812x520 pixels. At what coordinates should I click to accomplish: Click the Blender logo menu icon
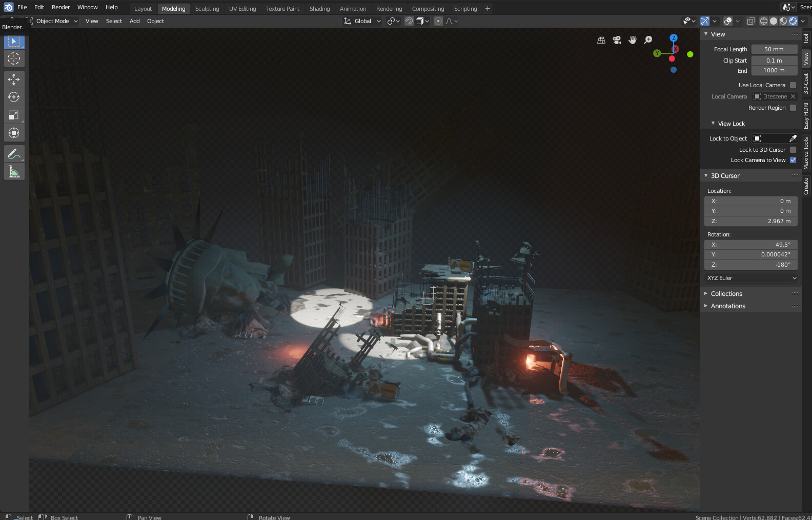(9, 7)
